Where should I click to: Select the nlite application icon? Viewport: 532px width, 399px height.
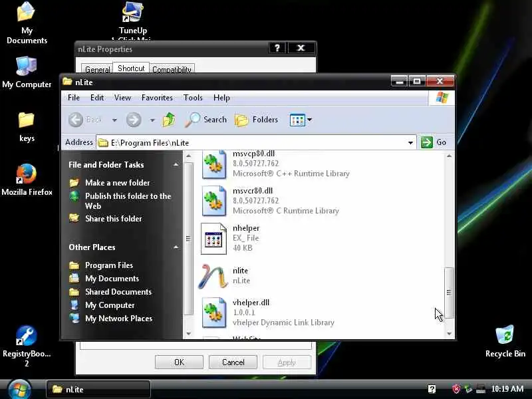coord(213,276)
